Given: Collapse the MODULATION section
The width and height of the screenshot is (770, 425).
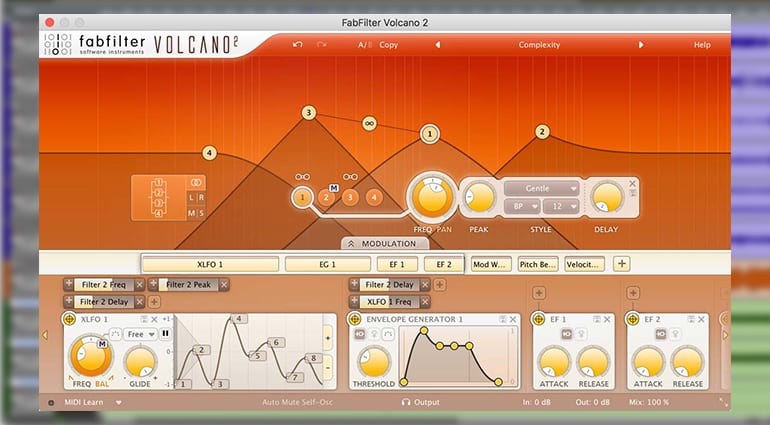Looking at the screenshot, I should 385,244.
